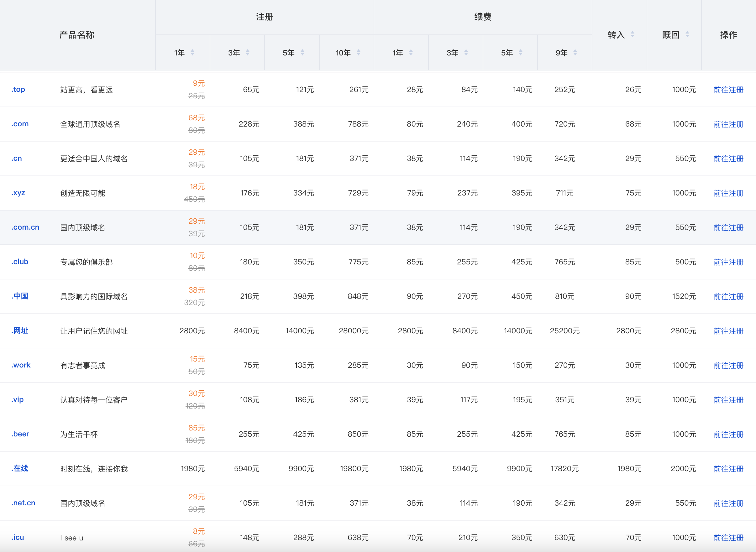Open the .xyz domain link
756x552 pixels.
pos(18,193)
